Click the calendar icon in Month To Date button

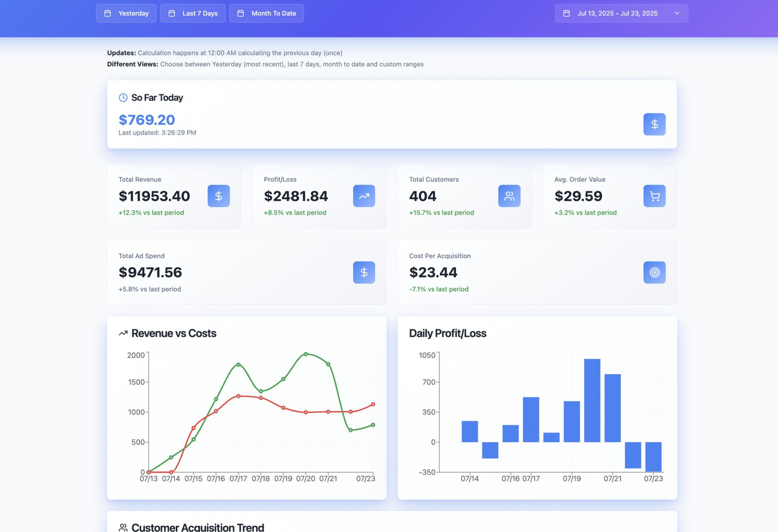(x=241, y=13)
